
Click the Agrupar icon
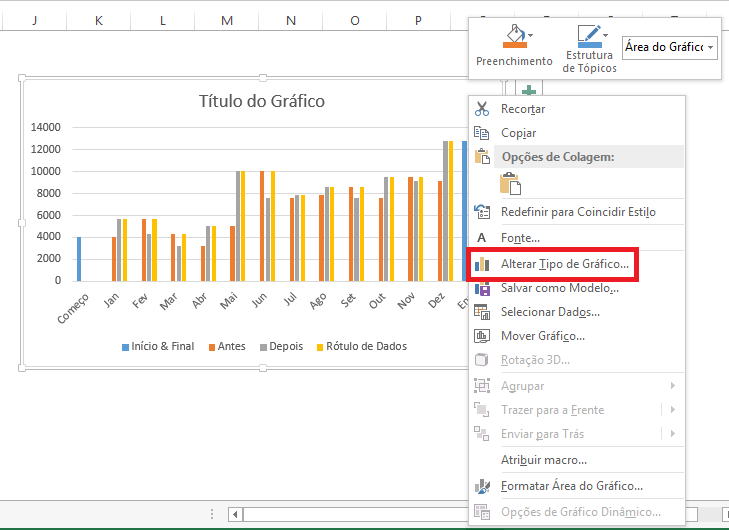tap(482, 386)
